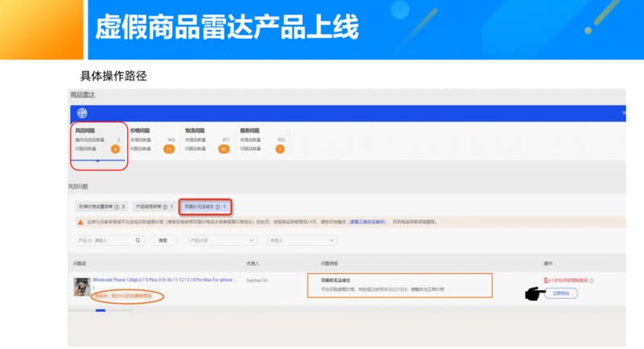Screen dimensions: 644x349
Task: Open the 负责人 dropdown filter
Action: pyautogui.click(x=301, y=240)
